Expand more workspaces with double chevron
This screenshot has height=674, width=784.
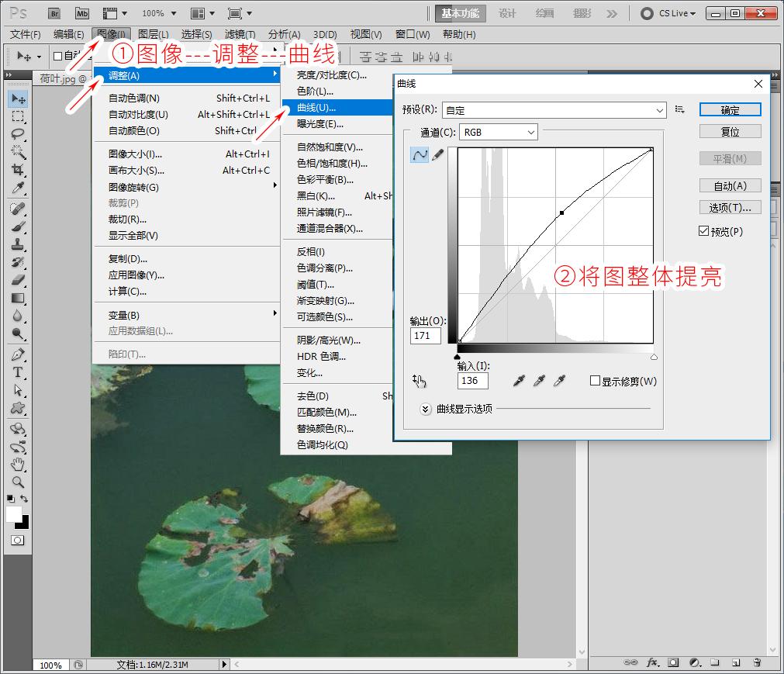point(612,13)
